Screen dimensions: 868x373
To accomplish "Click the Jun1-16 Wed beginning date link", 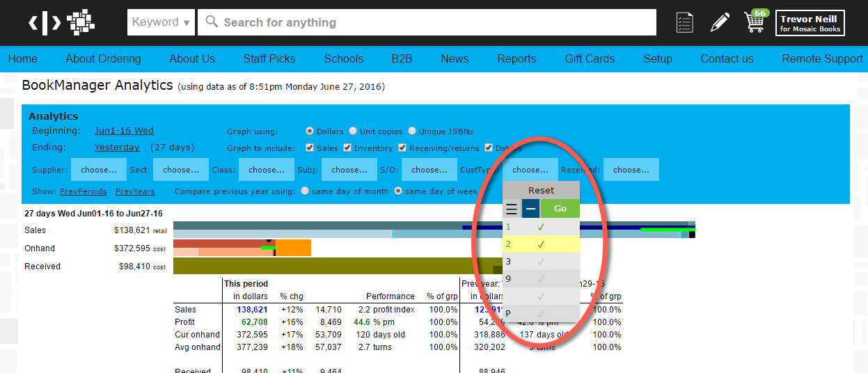I will [x=124, y=131].
